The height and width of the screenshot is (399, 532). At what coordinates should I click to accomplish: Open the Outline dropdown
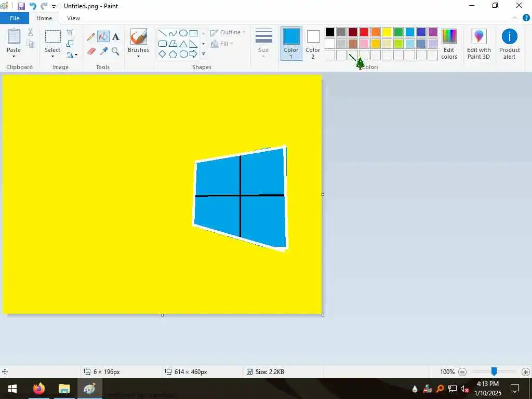228,33
